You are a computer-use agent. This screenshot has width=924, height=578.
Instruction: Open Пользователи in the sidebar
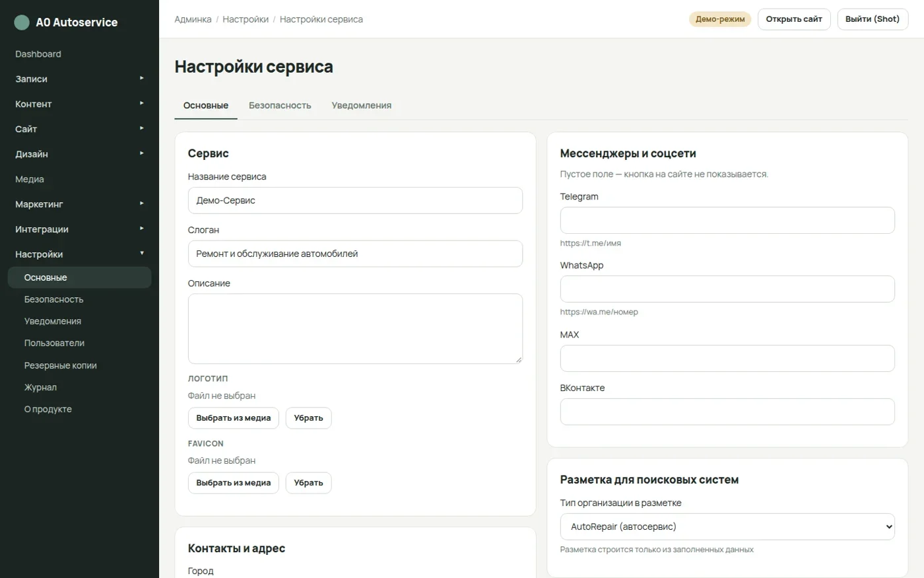(x=79, y=343)
